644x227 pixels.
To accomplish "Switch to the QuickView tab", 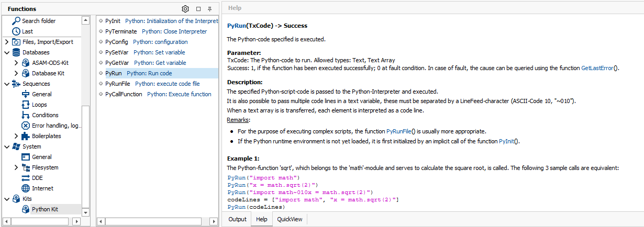I will point(290,219).
